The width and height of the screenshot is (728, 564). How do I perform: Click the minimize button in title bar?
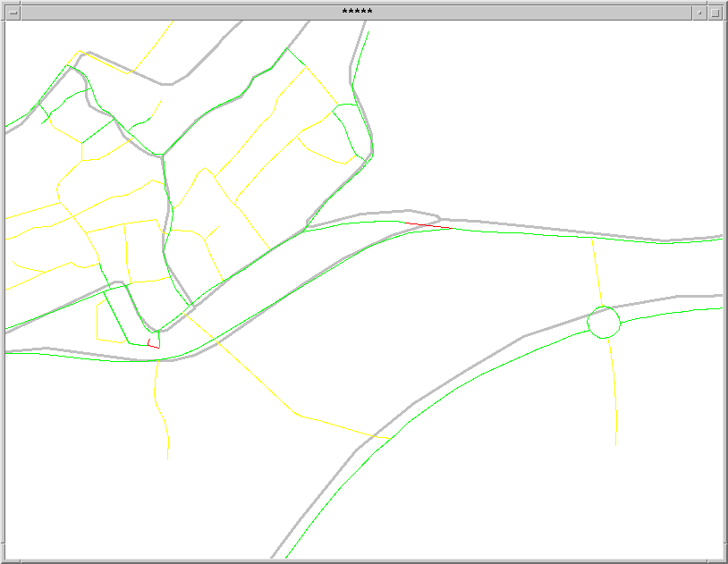(699, 13)
